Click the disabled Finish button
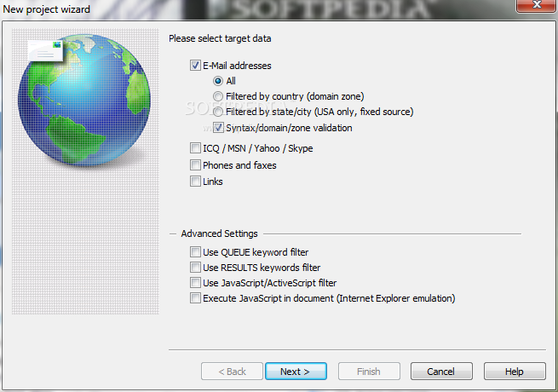 tap(369, 372)
